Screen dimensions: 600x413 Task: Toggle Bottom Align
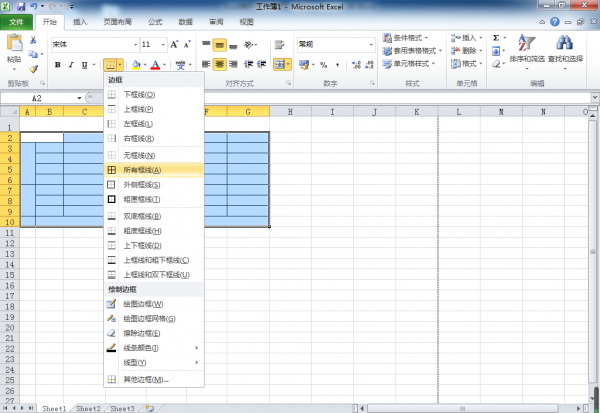(x=233, y=45)
